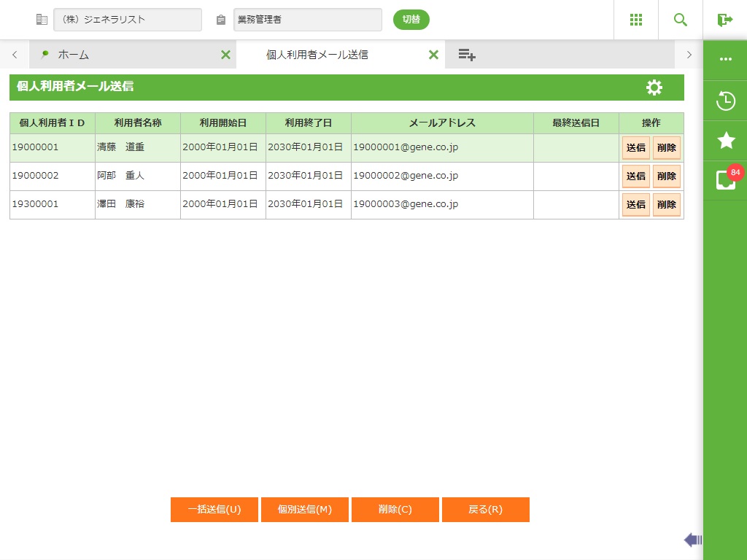
Task: Click 削除 for user 阿部 重人
Action: pyautogui.click(x=666, y=176)
